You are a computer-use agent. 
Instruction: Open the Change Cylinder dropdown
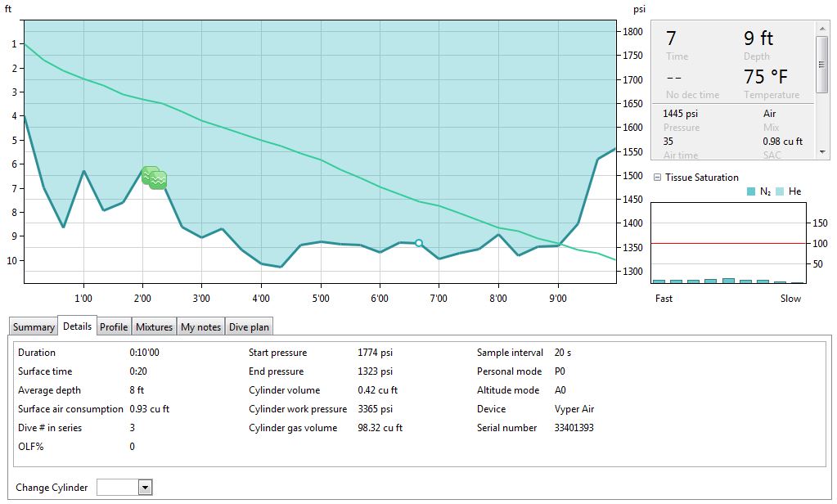tap(145, 488)
